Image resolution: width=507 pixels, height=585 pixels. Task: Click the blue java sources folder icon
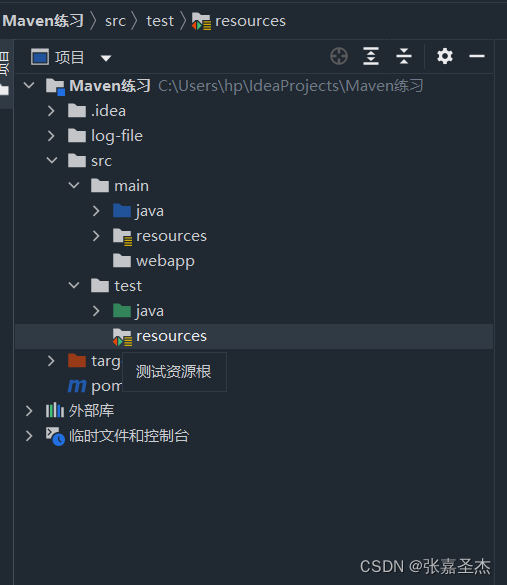point(122,211)
